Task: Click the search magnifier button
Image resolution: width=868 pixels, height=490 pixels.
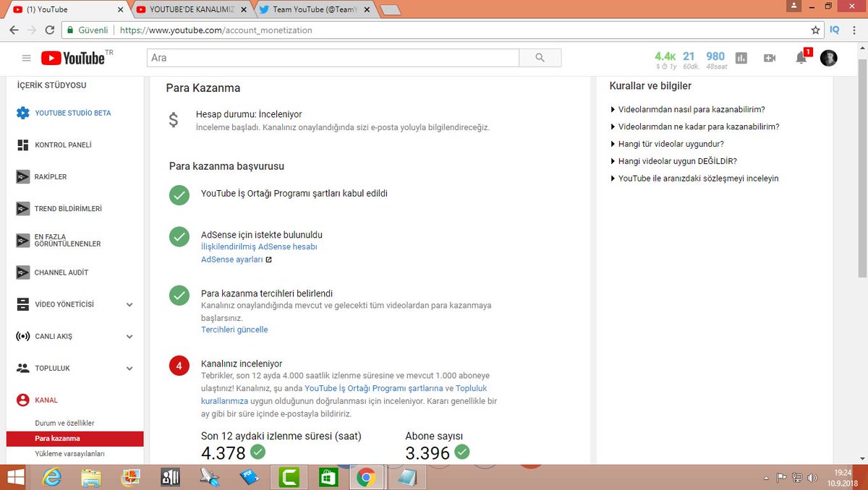Action: click(540, 58)
